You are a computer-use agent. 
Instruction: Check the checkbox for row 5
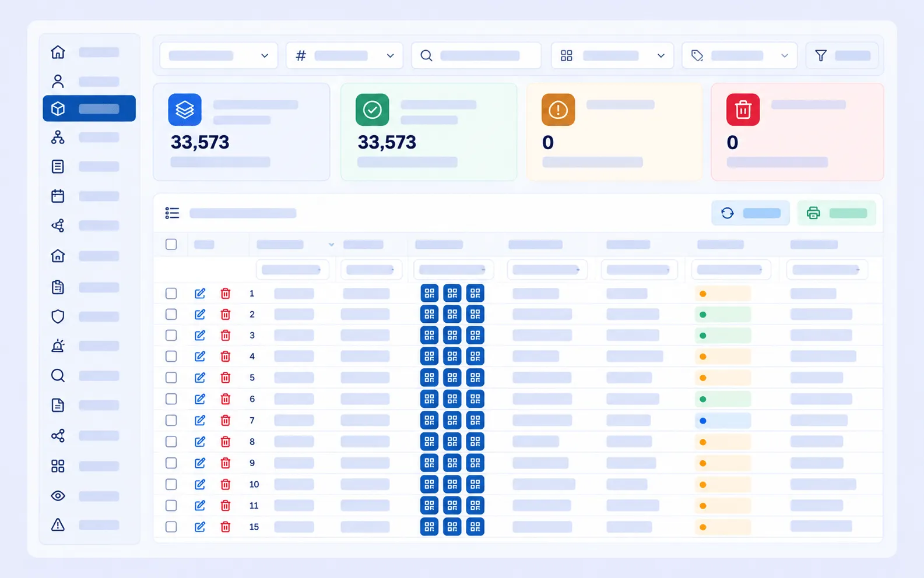pyautogui.click(x=171, y=378)
